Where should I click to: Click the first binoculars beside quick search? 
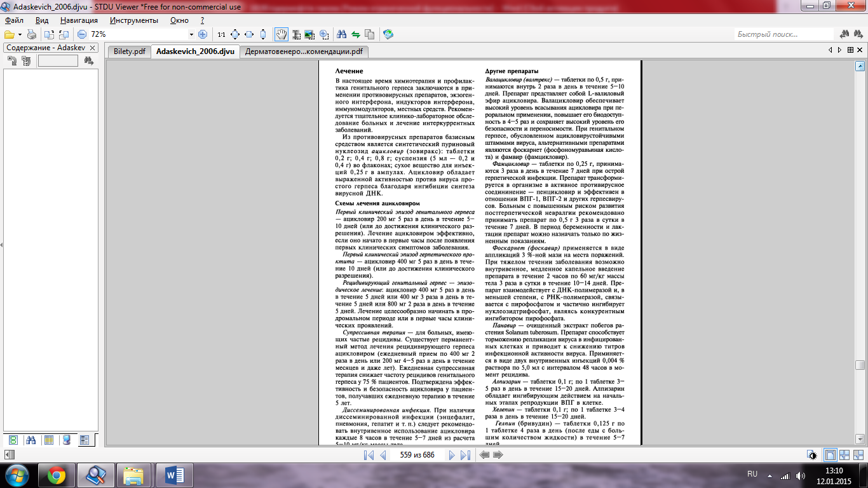[x=845, y=34]
